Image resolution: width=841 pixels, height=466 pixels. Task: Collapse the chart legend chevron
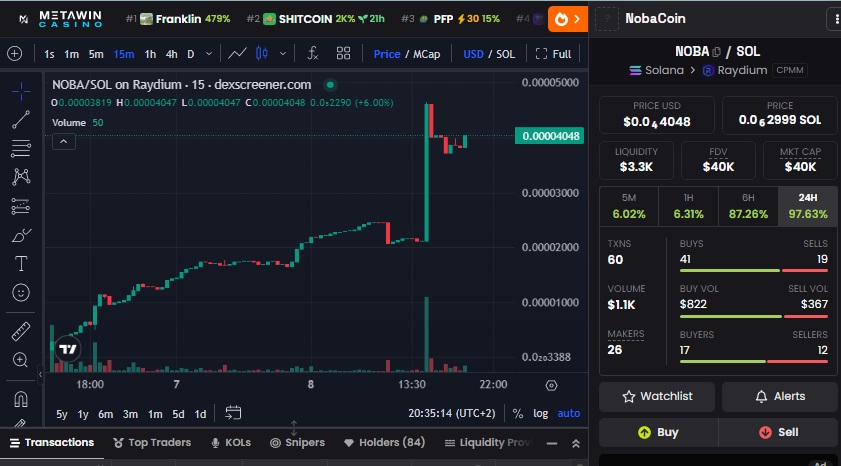click(x=63, y=142)
